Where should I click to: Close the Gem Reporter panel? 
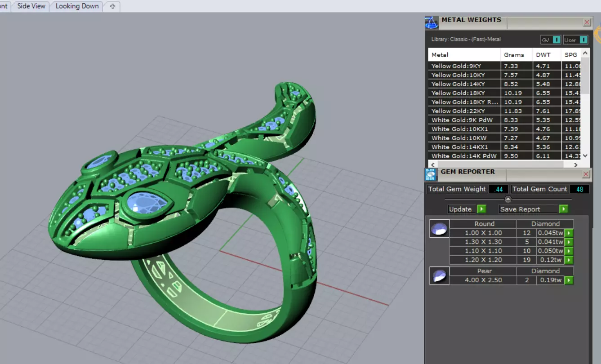tap(586, 174)
